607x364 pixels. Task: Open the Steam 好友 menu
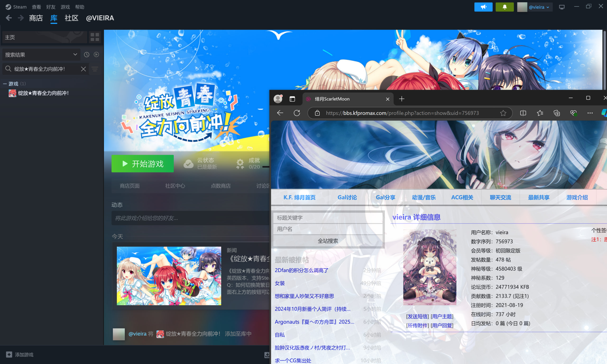[x=51, y=7]
